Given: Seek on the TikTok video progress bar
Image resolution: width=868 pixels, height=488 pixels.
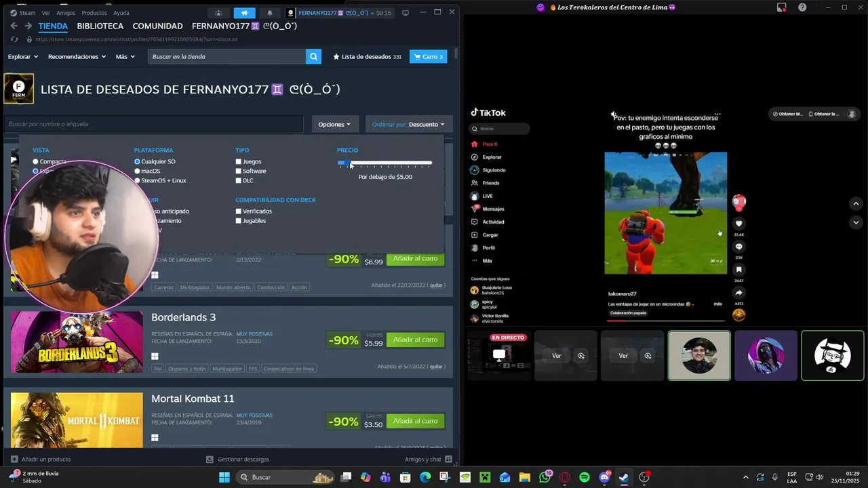Looking at the screenshot, I should point(665,320).
